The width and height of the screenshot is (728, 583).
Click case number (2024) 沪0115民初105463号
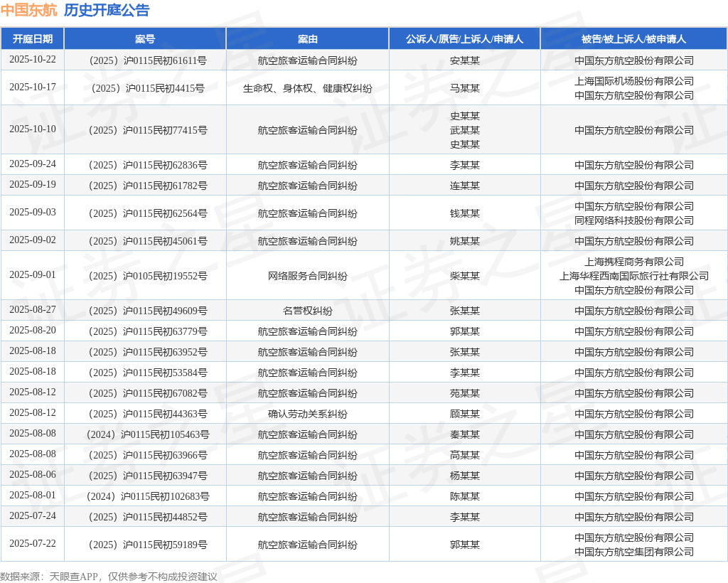[148, 434]
